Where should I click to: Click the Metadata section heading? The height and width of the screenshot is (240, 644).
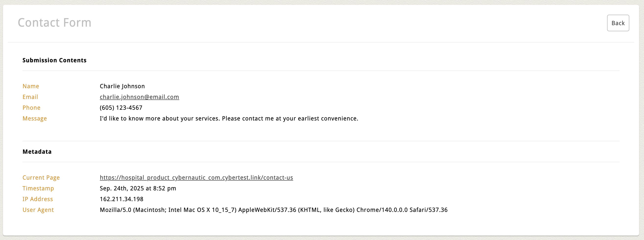pyautogui.click(x=37, y=152)
